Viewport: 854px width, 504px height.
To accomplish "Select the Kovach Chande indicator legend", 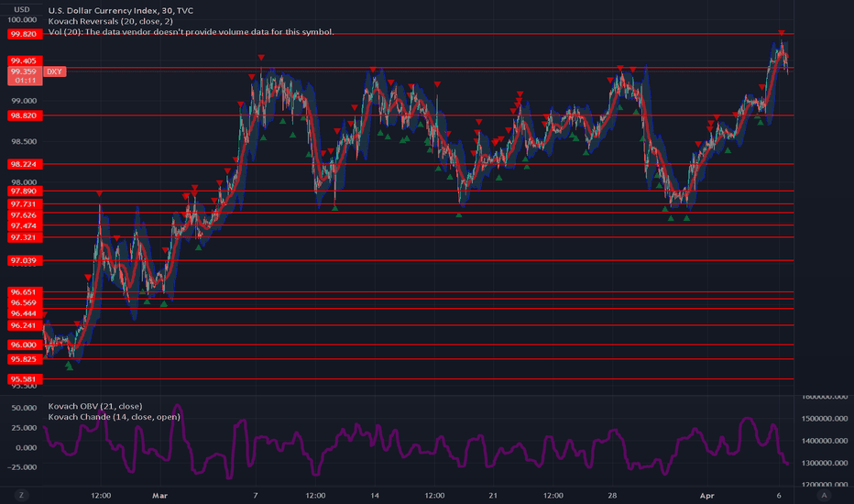I will 114,417.
